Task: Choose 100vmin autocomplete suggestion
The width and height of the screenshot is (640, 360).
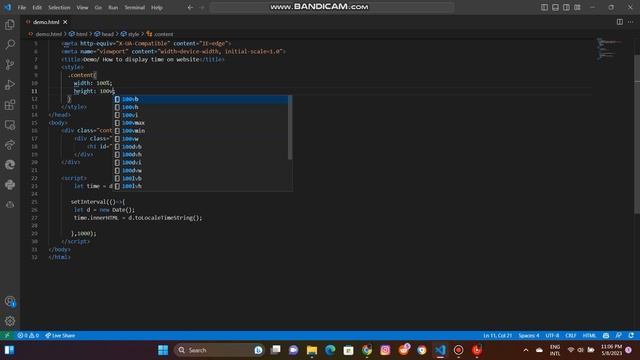Action: [200, 131]
